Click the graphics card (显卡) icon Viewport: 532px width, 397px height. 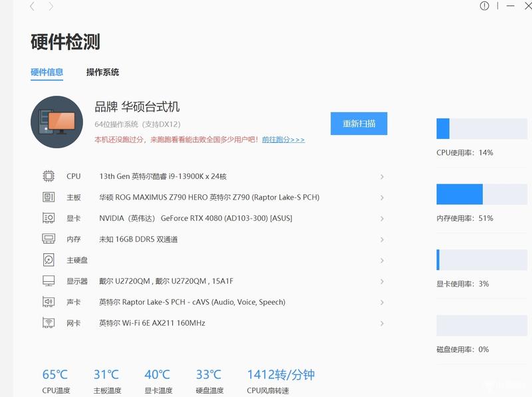49,218
